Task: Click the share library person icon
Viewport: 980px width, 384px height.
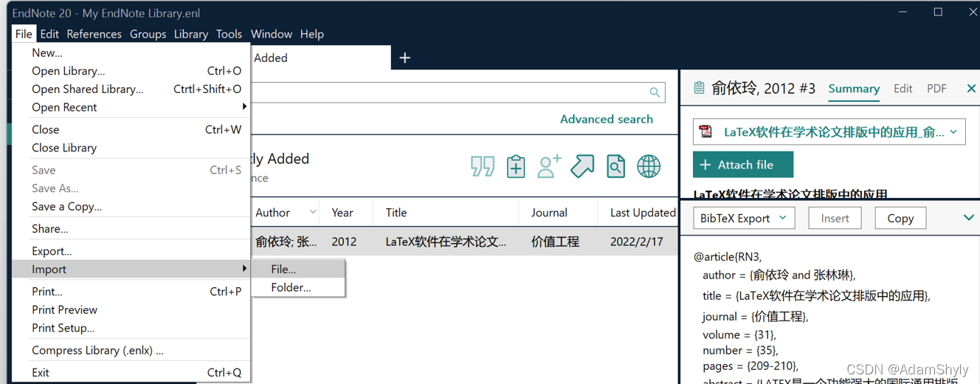Action: (x=549, y=166)
